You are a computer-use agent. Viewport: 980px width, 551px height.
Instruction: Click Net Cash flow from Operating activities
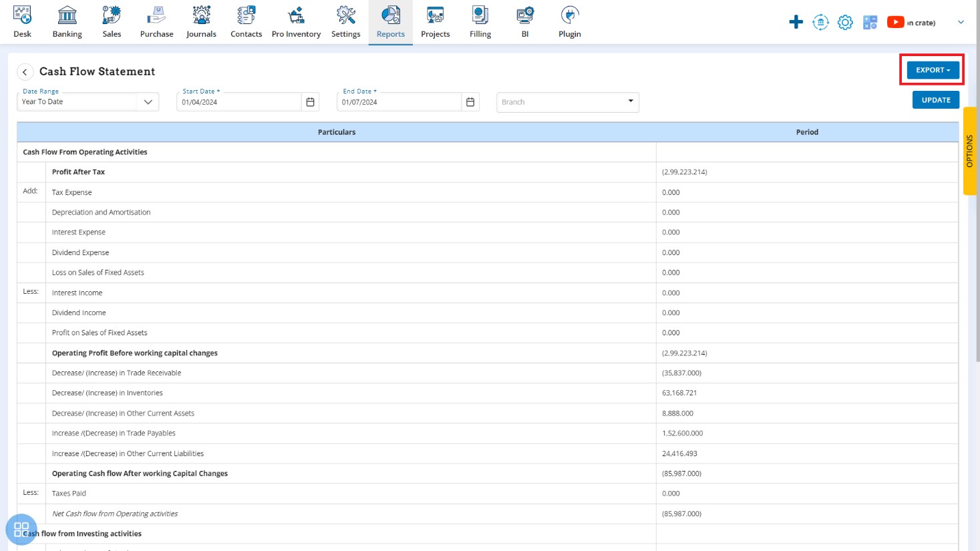pyautogui.click(x=115, y=514)
